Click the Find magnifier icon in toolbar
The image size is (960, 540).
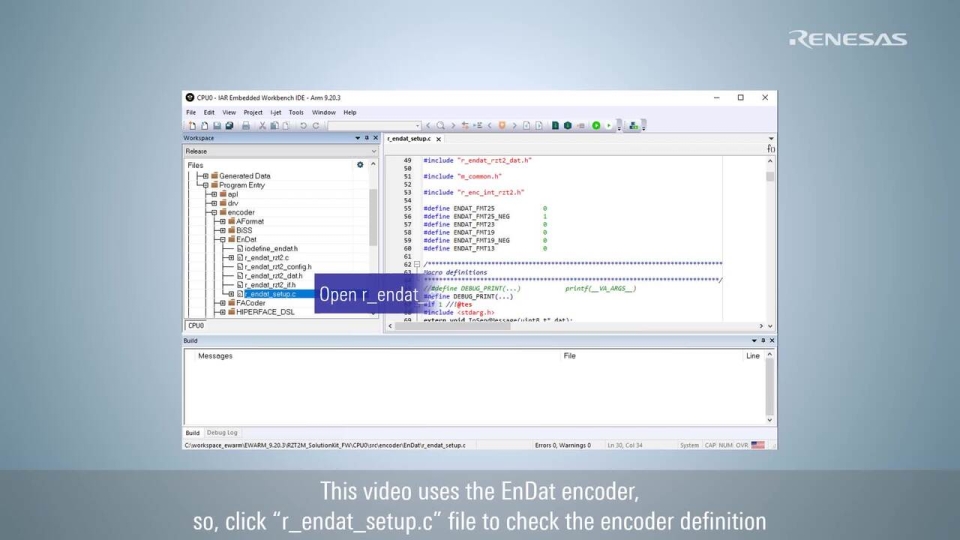[x=440, y=126]
